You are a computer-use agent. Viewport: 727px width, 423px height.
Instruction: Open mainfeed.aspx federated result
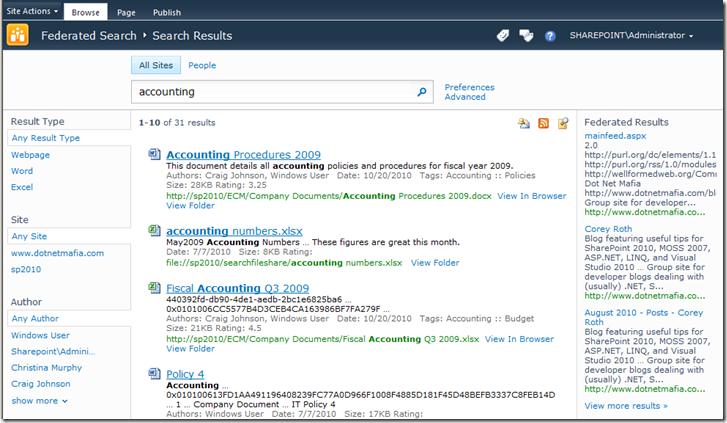615,136
